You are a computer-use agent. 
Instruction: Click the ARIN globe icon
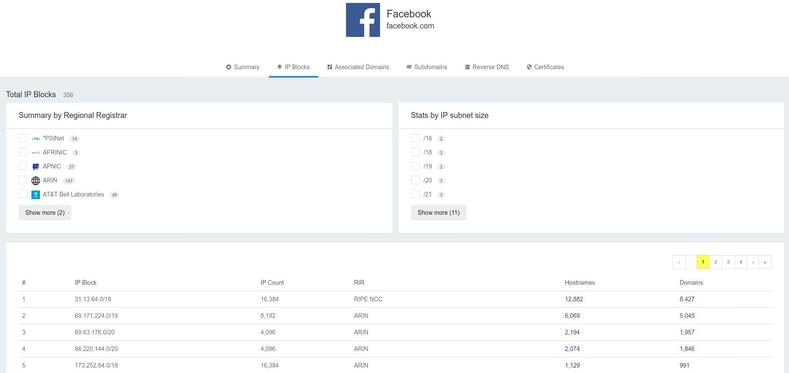pyautogui.click(x=35, y=181)
